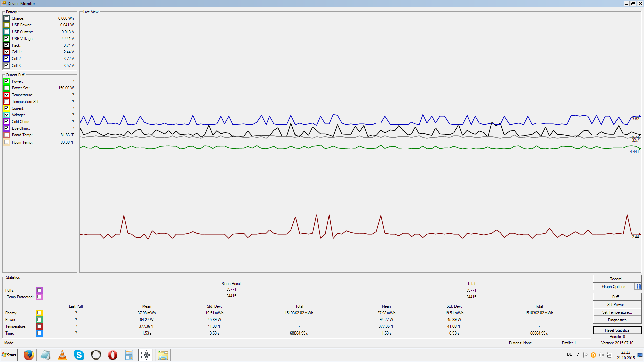Click the Device Monitor atom taskbar icon

146,355
